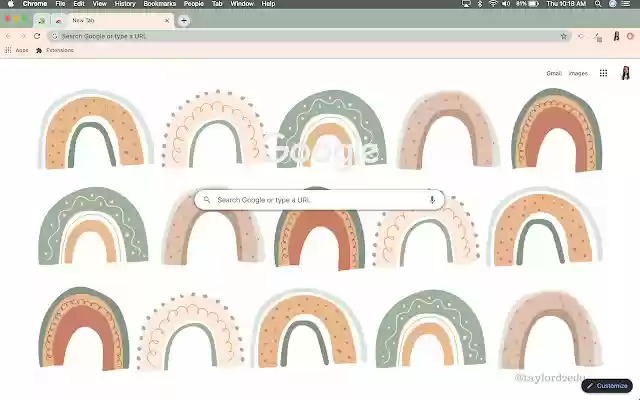Open the Tab menu

pyautogui.click(x=217, y=4)
